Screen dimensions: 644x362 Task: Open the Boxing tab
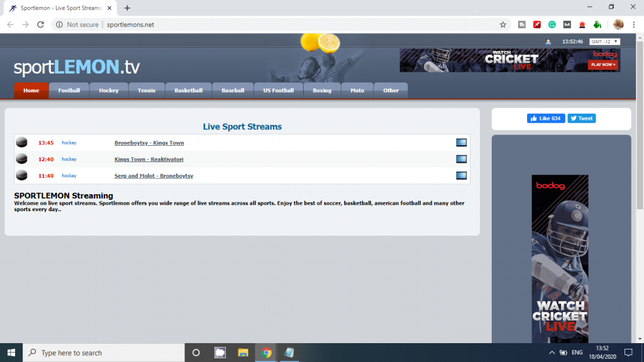[x=322, y=90]
